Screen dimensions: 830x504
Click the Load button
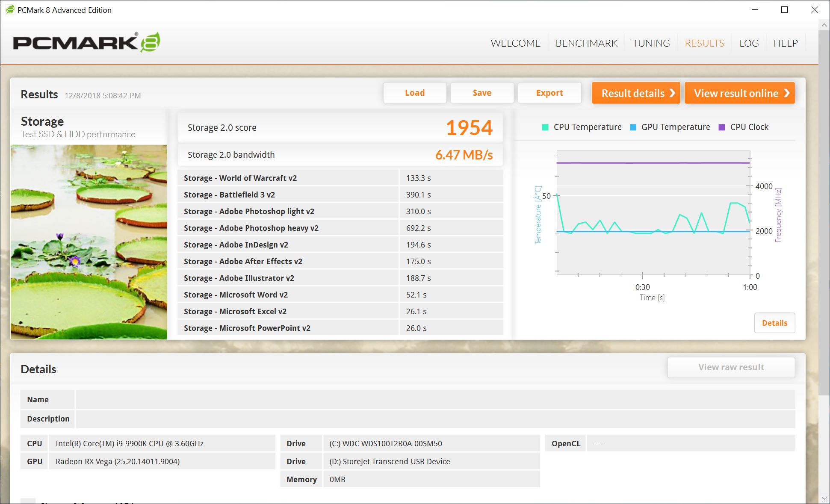[414, 93]
